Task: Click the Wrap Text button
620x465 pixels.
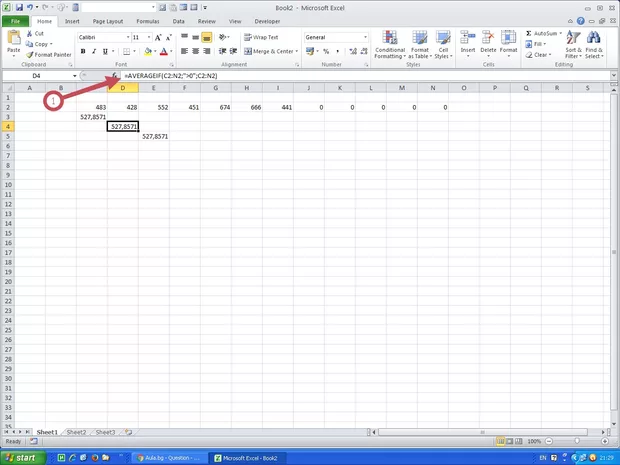Action: (261, 37)
